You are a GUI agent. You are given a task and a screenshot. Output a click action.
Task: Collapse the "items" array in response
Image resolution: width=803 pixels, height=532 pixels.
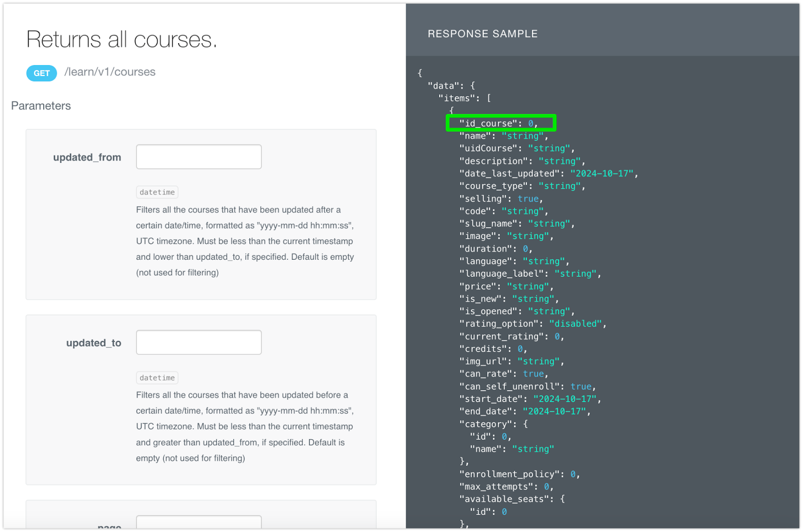(464, 98)
